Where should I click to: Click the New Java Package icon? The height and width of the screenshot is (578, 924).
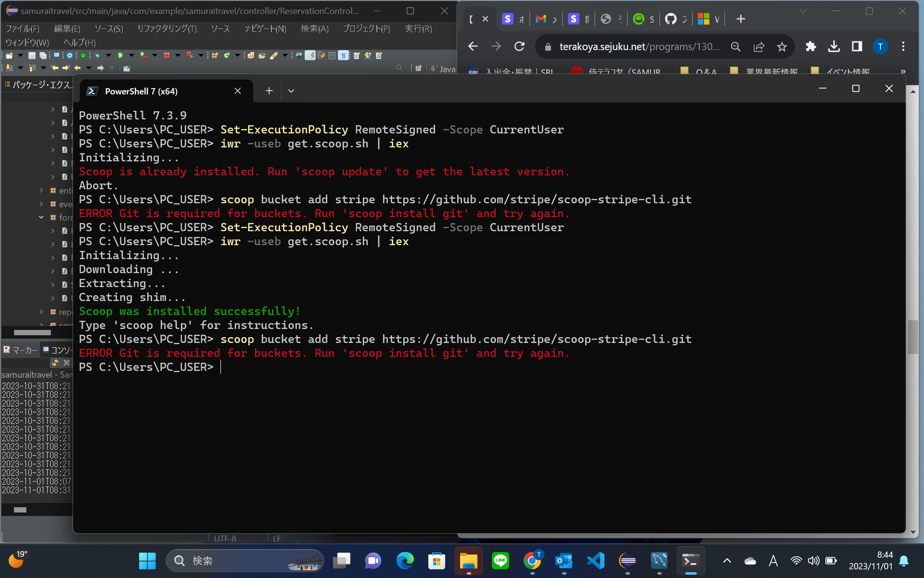tap(215, 55)
